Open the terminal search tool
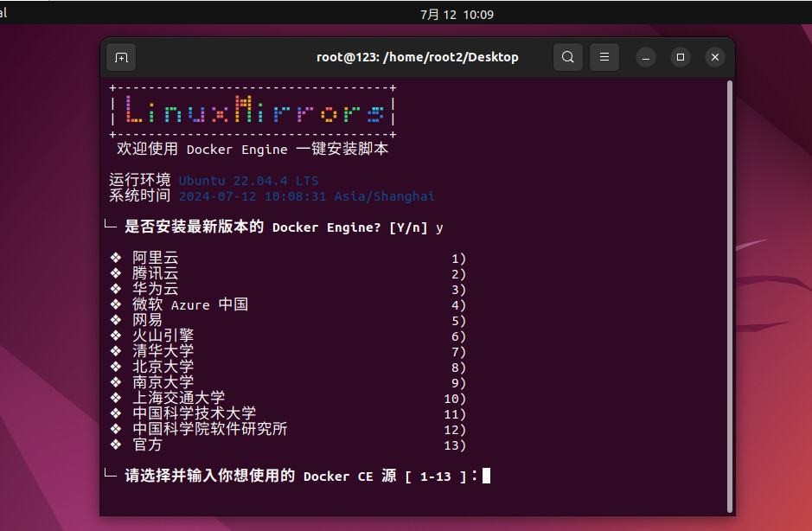Viewport: 812px width, 531px height. pos(567,57)
